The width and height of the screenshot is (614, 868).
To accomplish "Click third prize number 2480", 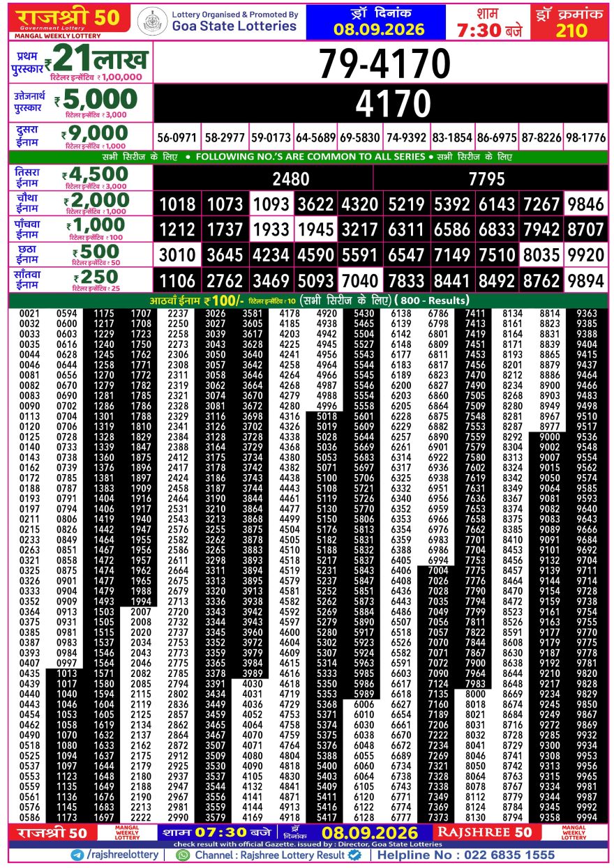I will coord(291,179).
